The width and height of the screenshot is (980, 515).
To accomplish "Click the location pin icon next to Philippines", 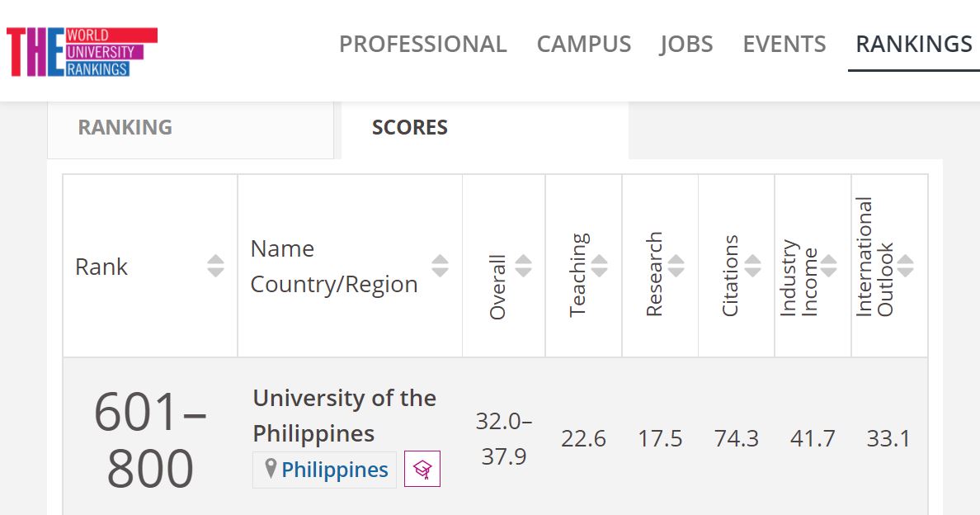I will click(271, 468).
